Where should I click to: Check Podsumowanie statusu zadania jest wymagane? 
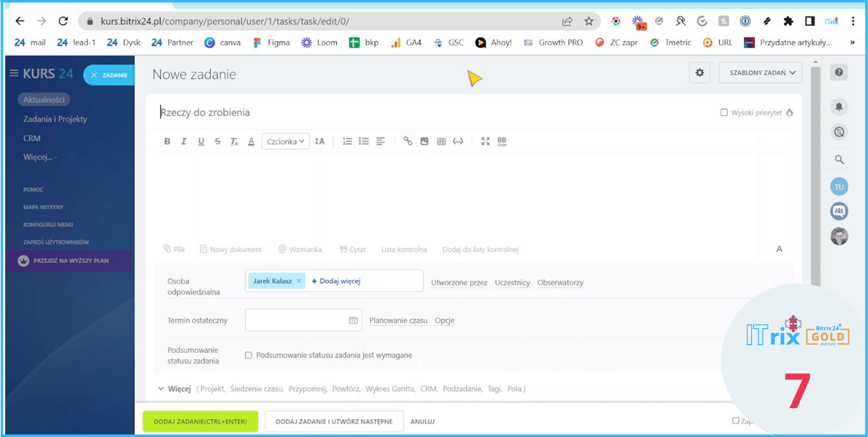(248, 355)
